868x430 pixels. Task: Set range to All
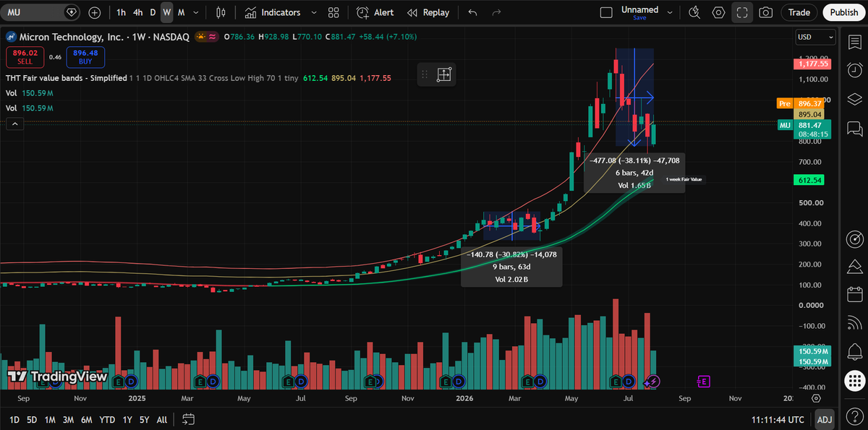162,419
